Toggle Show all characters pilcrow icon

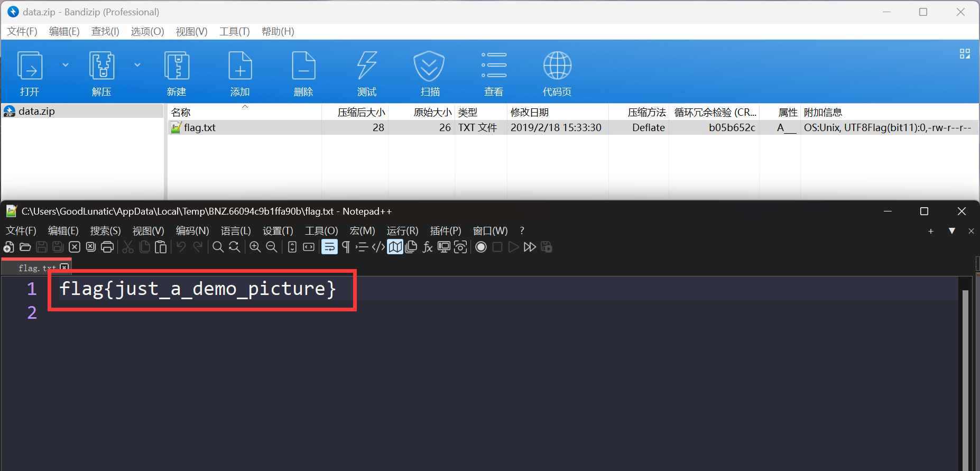[x=346, y=247]
